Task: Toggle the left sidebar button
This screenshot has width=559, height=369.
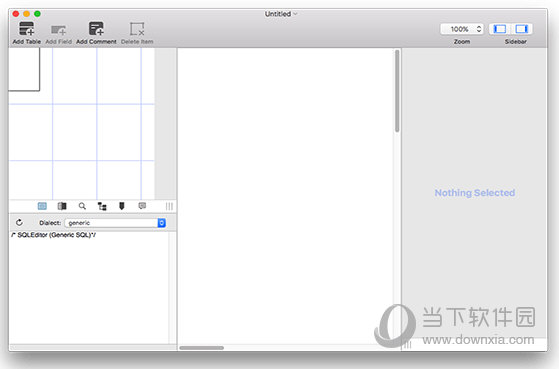Action: tap(500, 29)
